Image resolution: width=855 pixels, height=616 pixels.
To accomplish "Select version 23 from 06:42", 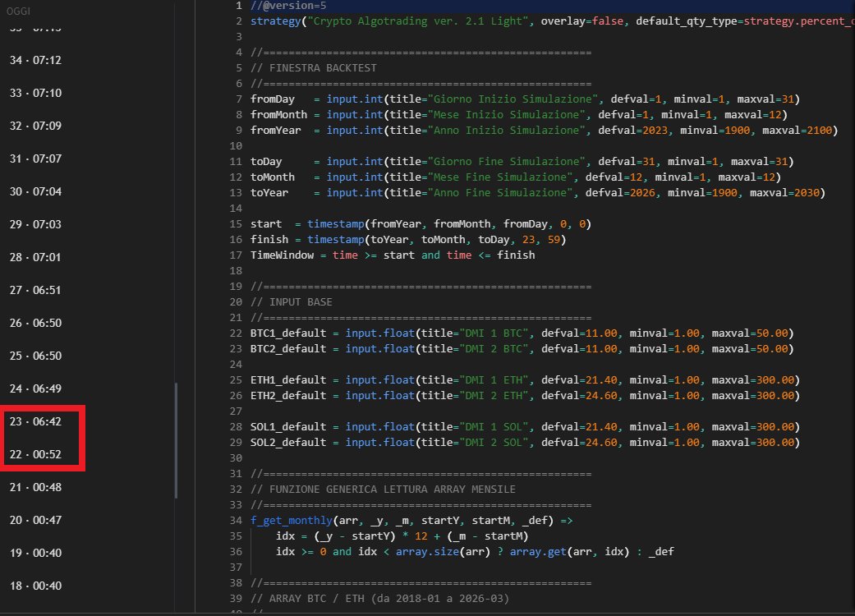I will pyautogui.click(x=34, y=421).
